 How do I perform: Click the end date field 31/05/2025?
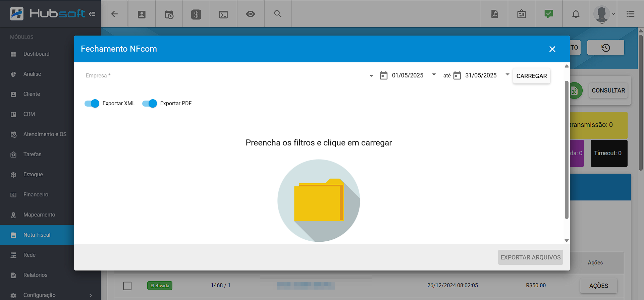coord(481,76)
